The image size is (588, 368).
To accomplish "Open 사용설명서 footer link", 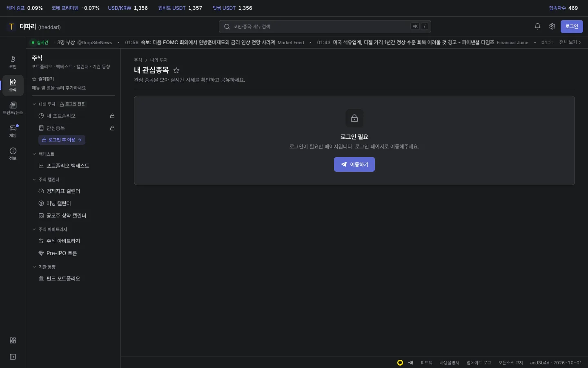I will [x=449, y=363].
